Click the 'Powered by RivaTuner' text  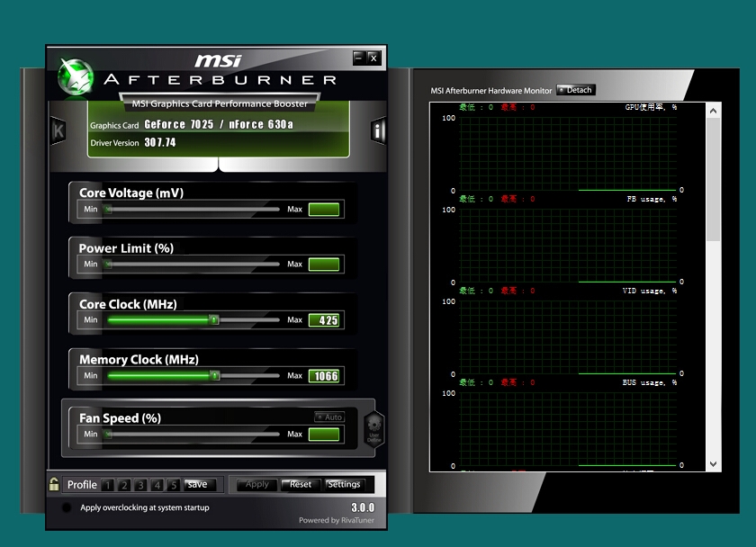point(337,520)
